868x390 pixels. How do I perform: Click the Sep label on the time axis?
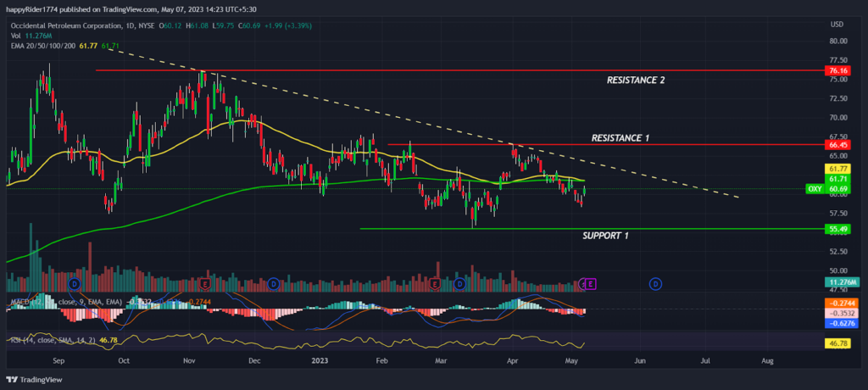pyautogui.click(x=58, y=360)
